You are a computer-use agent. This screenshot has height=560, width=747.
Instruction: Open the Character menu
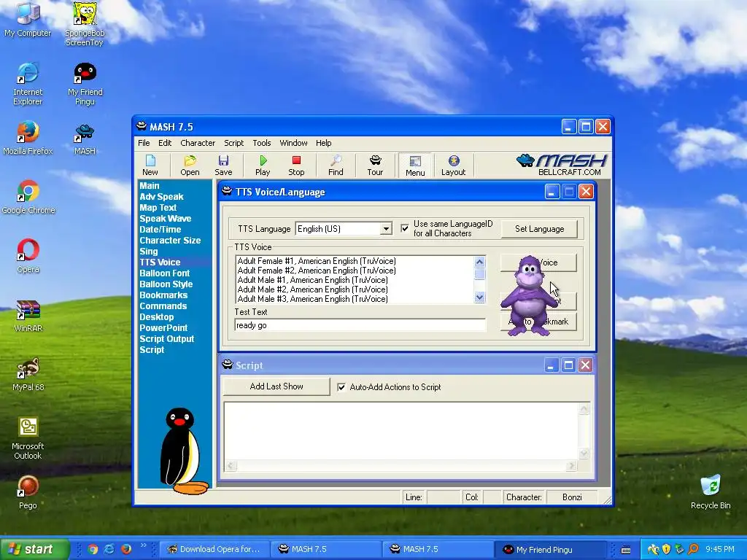(198, 143)
